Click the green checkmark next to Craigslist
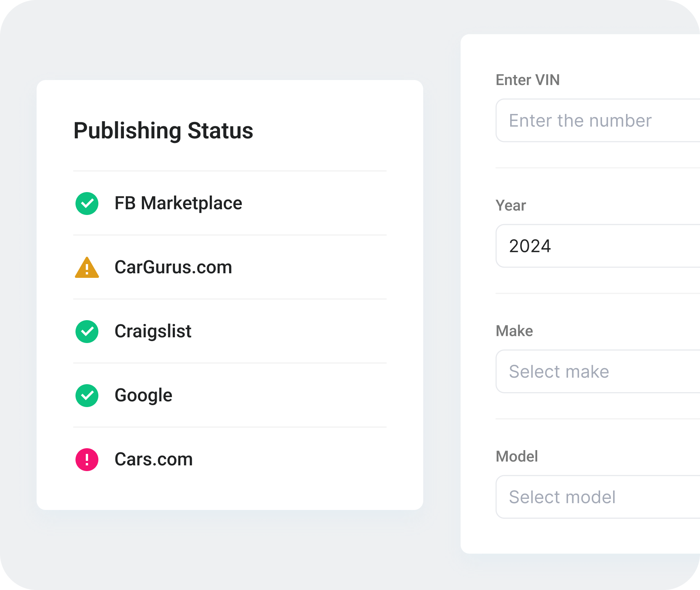700x590 pixels. coord(87,332)
